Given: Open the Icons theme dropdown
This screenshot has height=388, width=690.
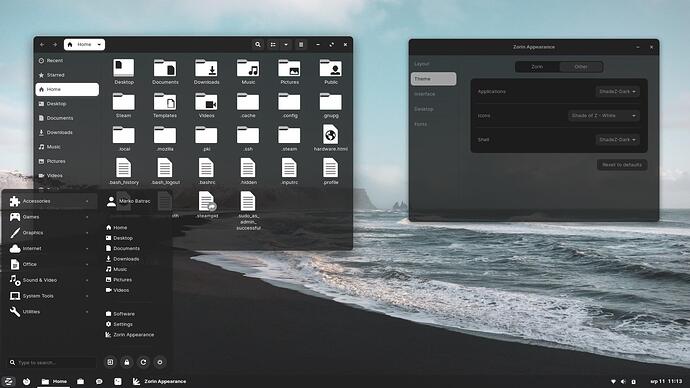Looking at the screenshot, I should (604, 116).
